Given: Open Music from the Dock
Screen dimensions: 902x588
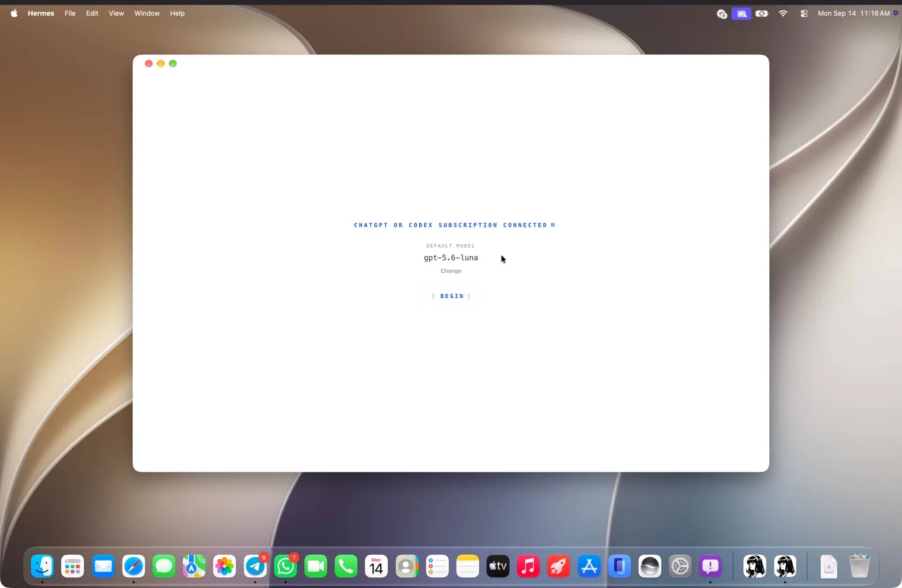Looking at the screenshot, I should click(x=528, y=566).
